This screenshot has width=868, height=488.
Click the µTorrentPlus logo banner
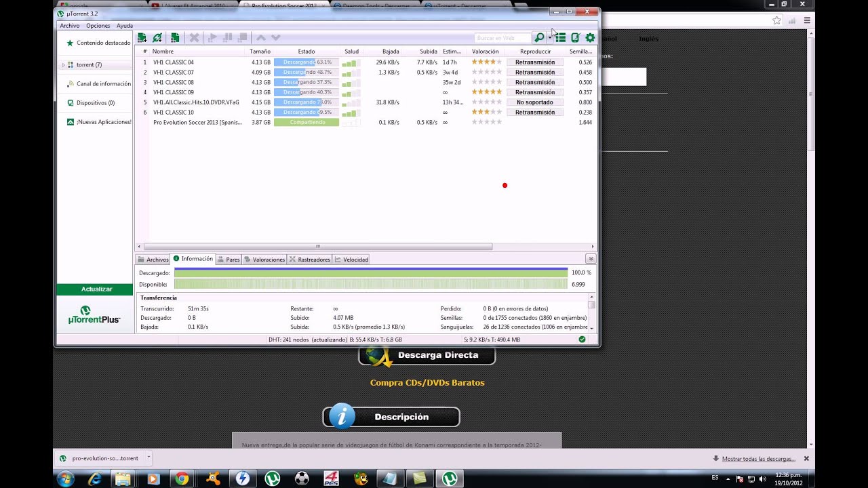(x=94, y=316)
